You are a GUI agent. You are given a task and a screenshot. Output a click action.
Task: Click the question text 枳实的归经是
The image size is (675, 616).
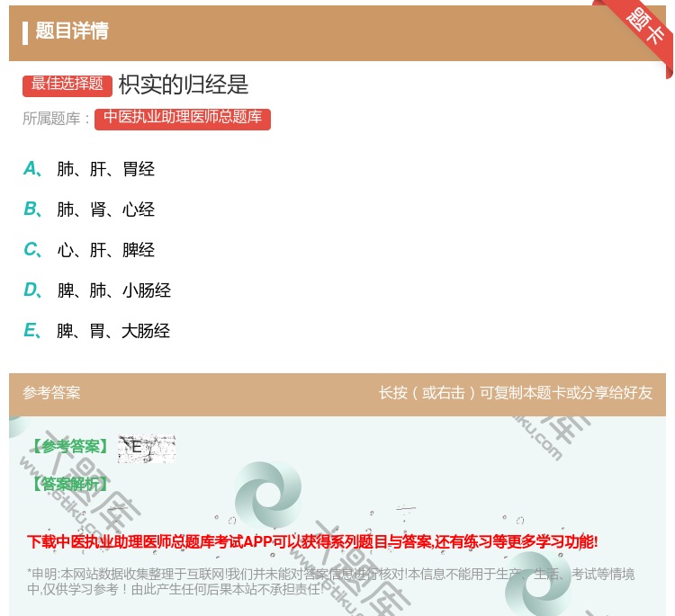[184, 85]
